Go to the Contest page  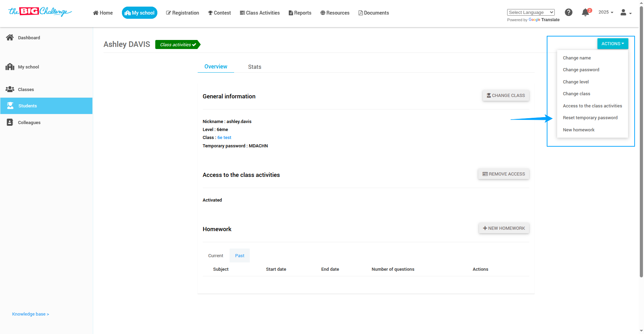[x=220, y=13]
